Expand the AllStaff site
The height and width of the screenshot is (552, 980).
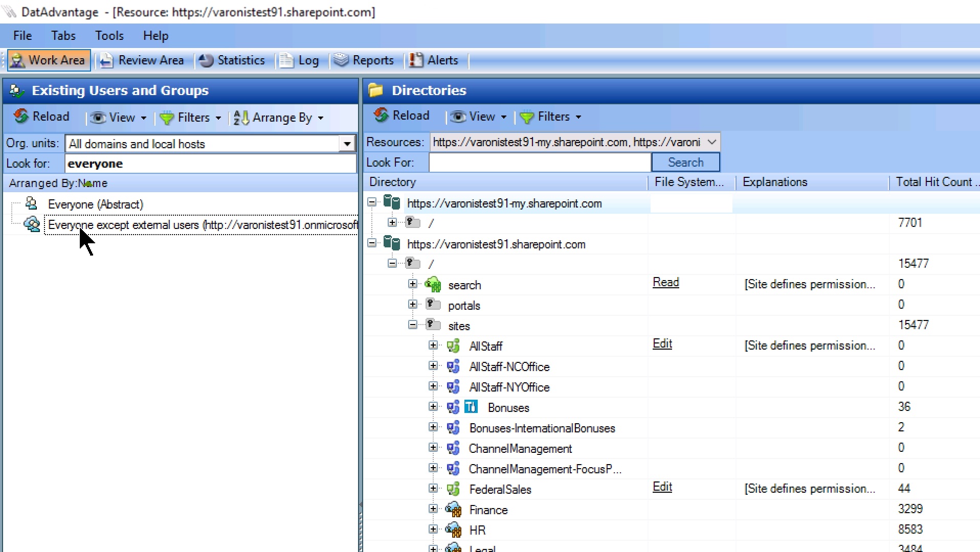tap(433, 345)
